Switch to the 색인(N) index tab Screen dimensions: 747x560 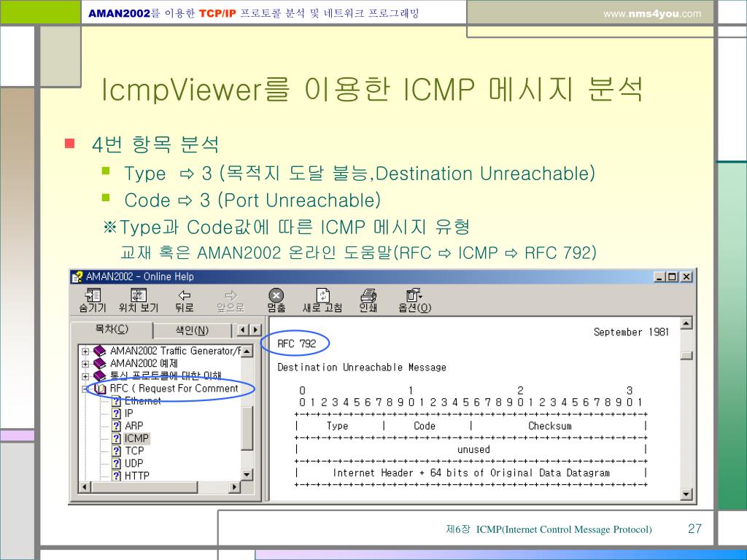click(192, 330)
